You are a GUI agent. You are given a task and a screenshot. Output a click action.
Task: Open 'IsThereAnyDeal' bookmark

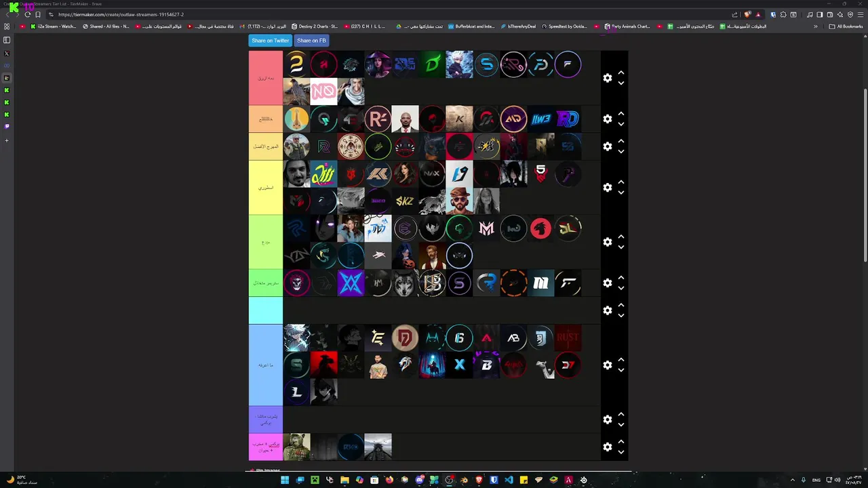coord(518,26)
